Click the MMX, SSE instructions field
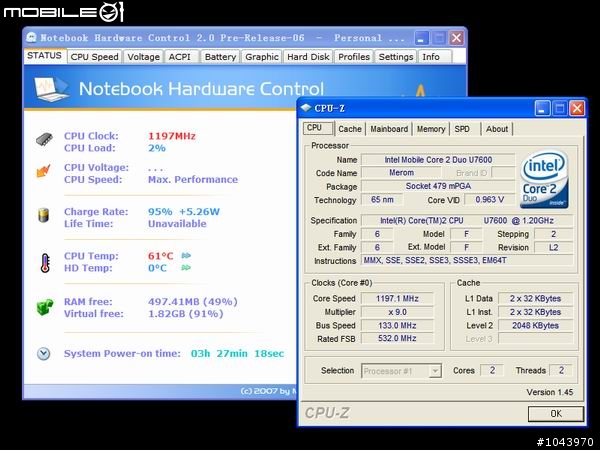 (x=467, y=260)
